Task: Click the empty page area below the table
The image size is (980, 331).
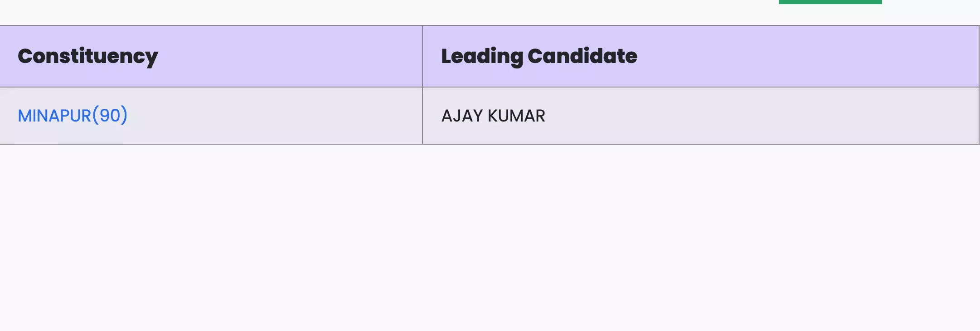Action: point(490,236)
